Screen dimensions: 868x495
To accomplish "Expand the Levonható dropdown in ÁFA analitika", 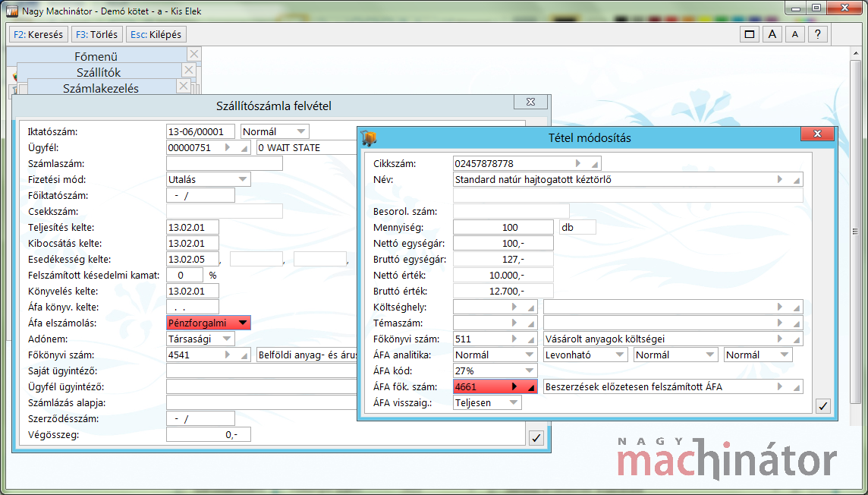I will click(x=619, y=355).
